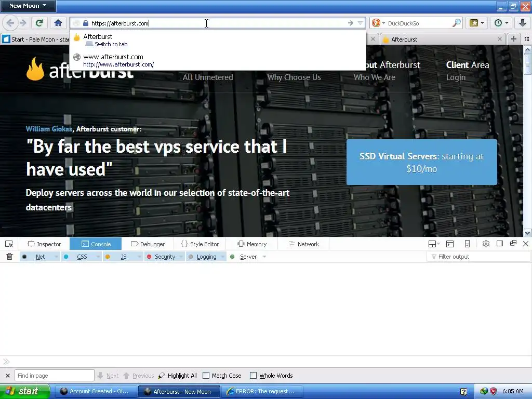Open the All Unmetered link
This screenshot has width=532, height=399.
208,77
